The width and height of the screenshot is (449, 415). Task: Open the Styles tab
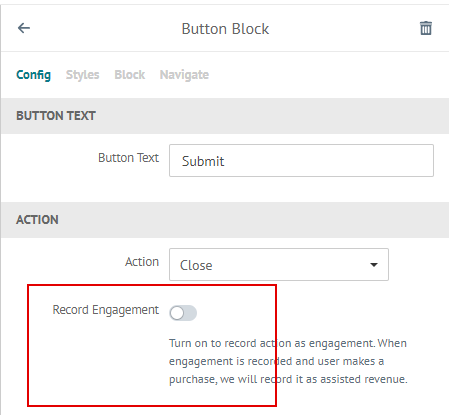pyautogui.click(x=82, y=75)
